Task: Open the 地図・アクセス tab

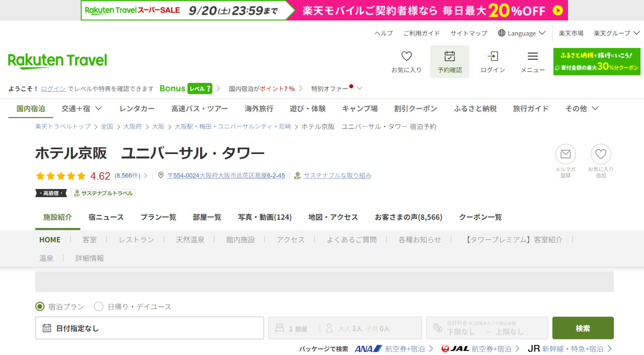Action: [x=333, y=217]
